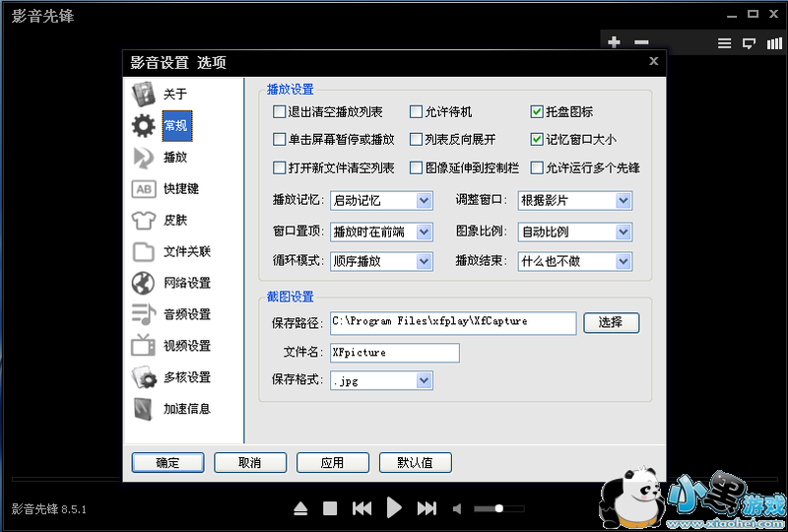788x532 pixels.
Task: Open the playlist hamburger icon in player
Action: click(724, 43)
